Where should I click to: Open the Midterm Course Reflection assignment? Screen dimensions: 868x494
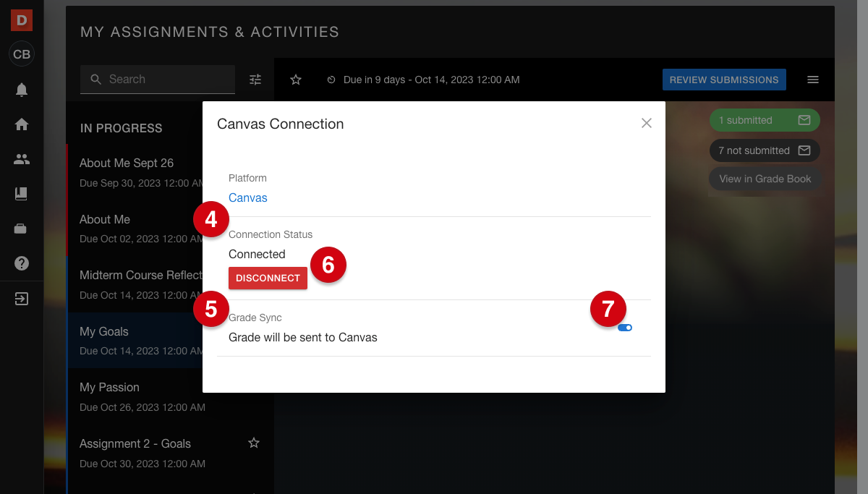tap(170, 284)
